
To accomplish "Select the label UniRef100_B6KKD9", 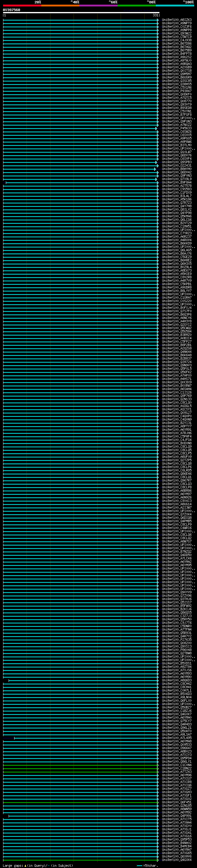I will click(x=177, y=243).
